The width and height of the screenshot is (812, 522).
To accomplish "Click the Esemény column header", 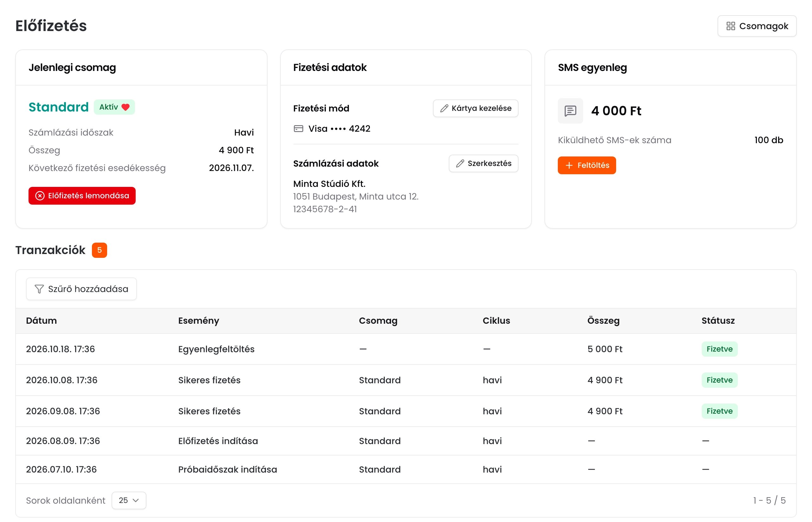I will (199, 321).
